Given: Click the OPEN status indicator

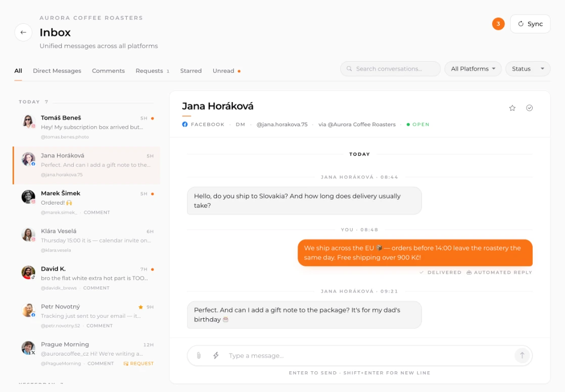Looking at the screenshot, I should pos(418,124).
